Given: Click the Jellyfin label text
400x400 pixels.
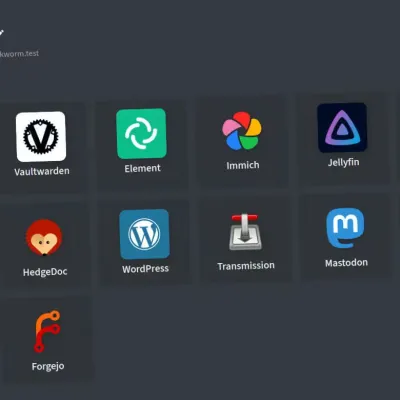Looking at the screenshot, I should 343,163.
